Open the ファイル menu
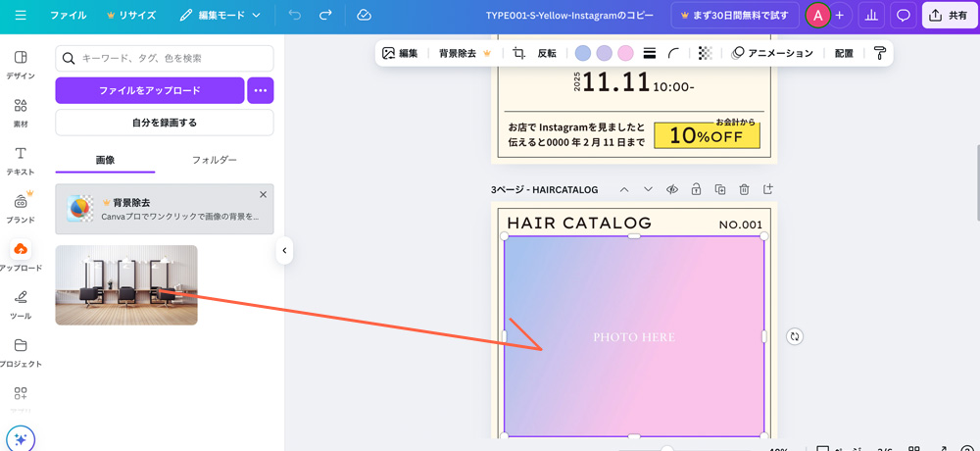Screen dimensions: 980x451 click(68, 16)
